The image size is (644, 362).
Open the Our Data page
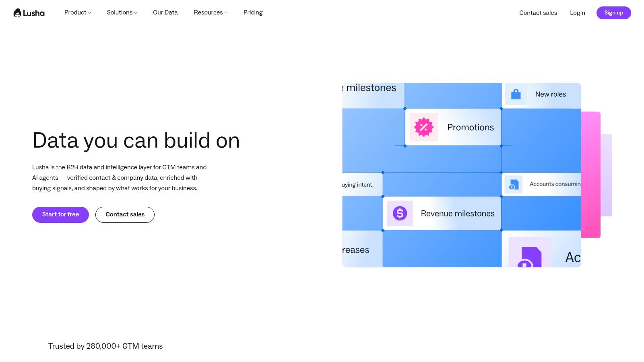point(165,12)
